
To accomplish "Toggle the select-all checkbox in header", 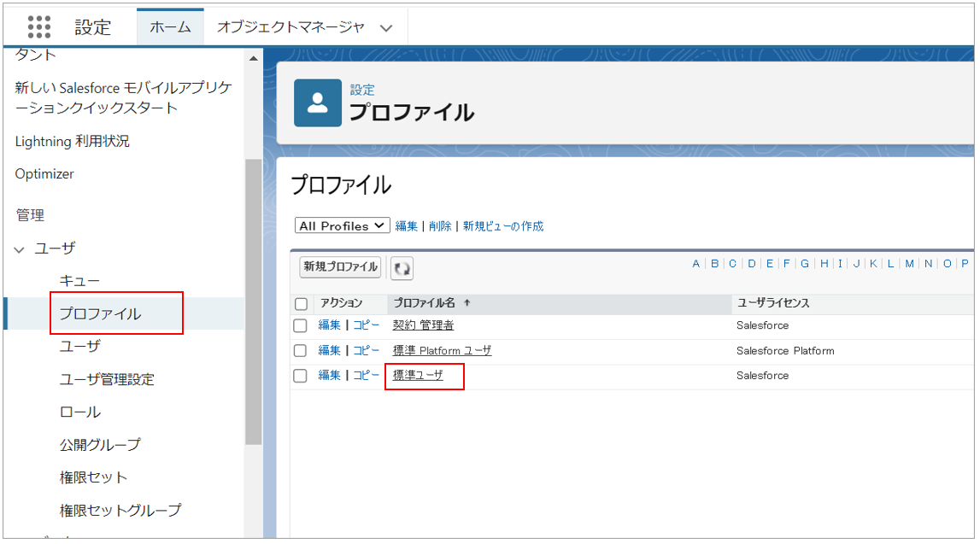I will click(x=301, y=304).
